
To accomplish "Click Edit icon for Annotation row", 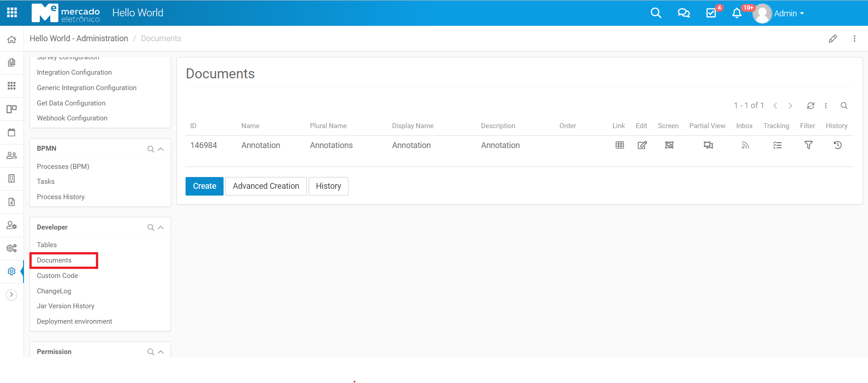I will pos(642,145).
